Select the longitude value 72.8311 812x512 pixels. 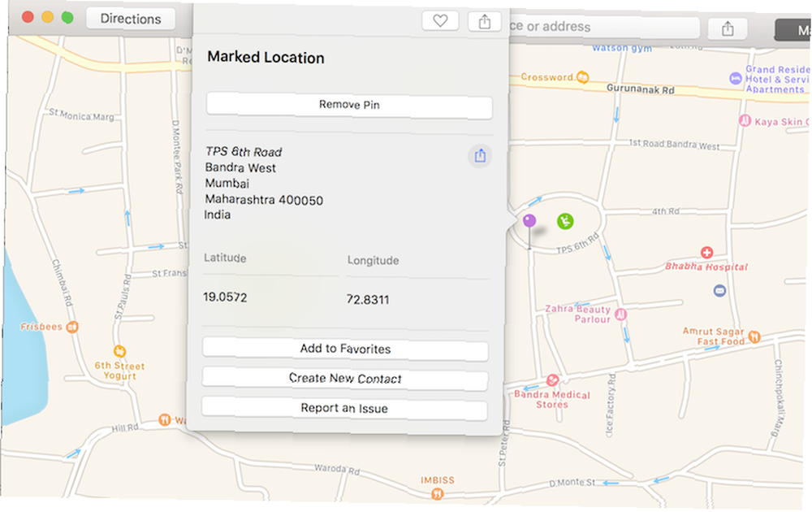tap(368, 300)
